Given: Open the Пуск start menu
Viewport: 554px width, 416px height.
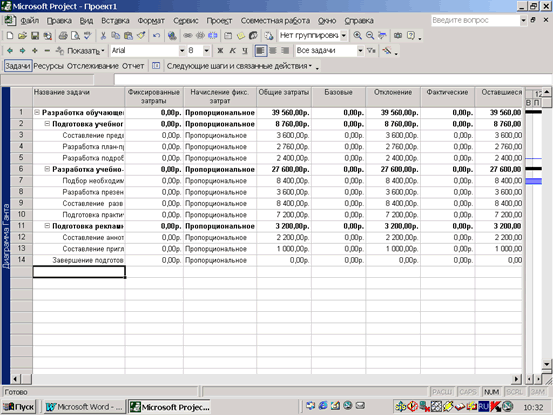Looking at the screenshot, I should pyautogui.click(x=18, y=407).
